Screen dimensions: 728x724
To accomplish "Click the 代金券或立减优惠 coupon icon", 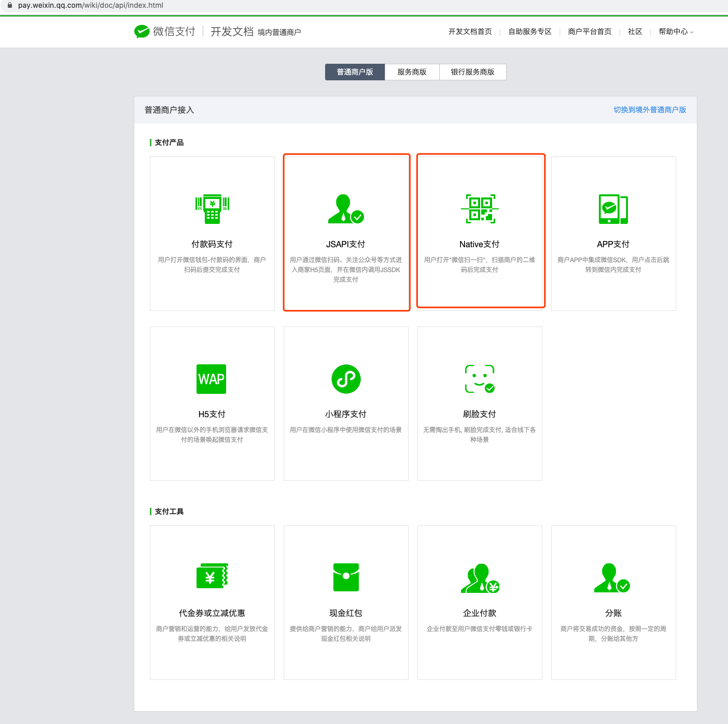I will pos(212,576).
